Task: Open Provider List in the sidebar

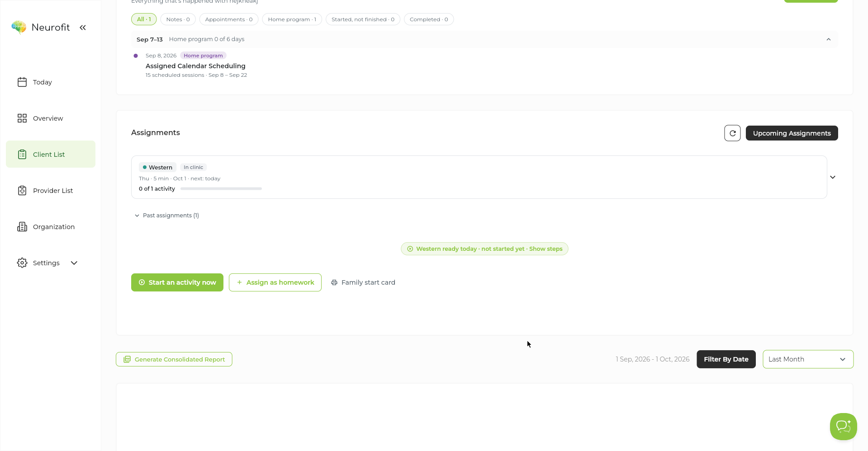Action: (x=51, y=190)
